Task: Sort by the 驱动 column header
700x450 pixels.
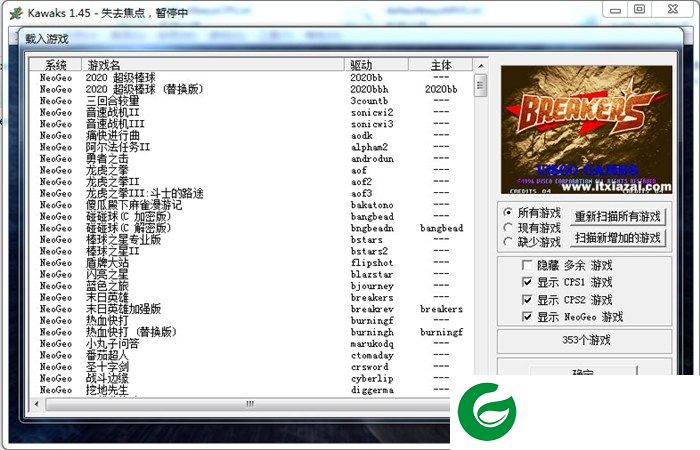Action: tap(376, 65)
